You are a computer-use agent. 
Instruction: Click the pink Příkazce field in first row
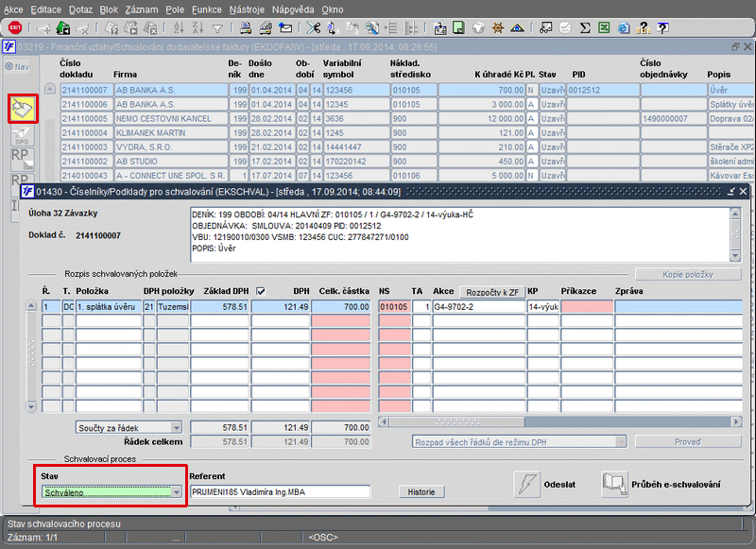[587, 306]
